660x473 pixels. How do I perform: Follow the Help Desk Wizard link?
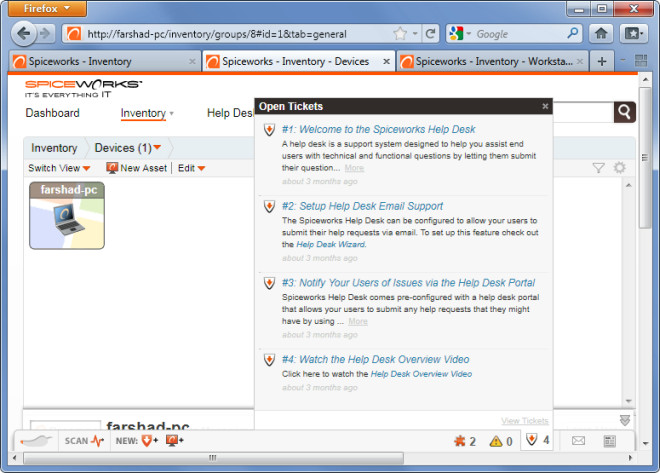[x=331, y=244]
